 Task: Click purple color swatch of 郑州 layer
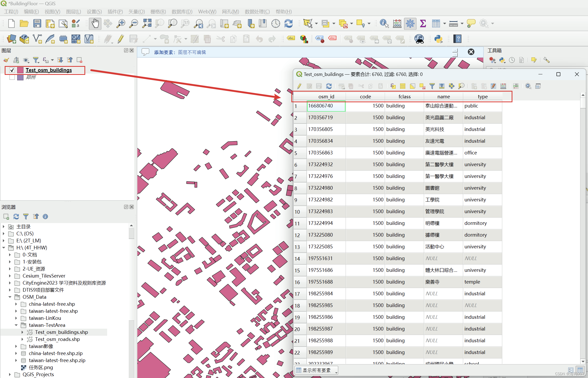[20, 77]
